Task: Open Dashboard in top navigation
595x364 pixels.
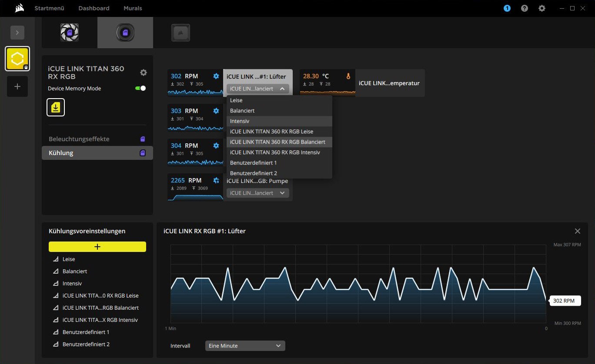Action: pyautogui.click(x=94, y=8)
